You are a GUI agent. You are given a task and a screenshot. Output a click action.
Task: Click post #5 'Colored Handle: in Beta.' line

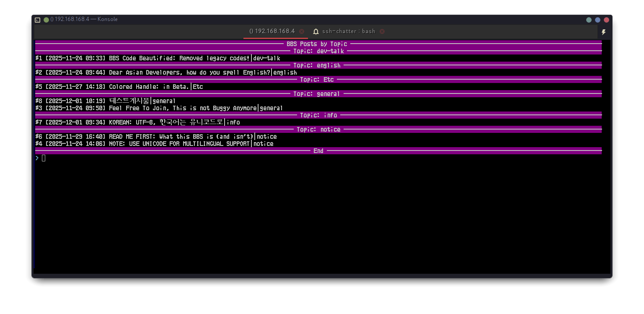pos(119,87)
